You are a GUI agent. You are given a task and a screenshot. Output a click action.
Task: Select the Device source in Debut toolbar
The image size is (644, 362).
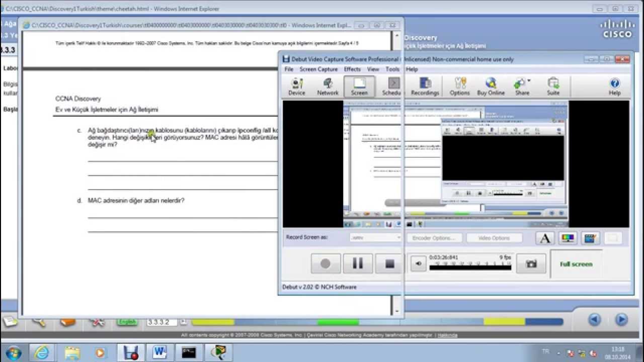(x=296, y=86)
